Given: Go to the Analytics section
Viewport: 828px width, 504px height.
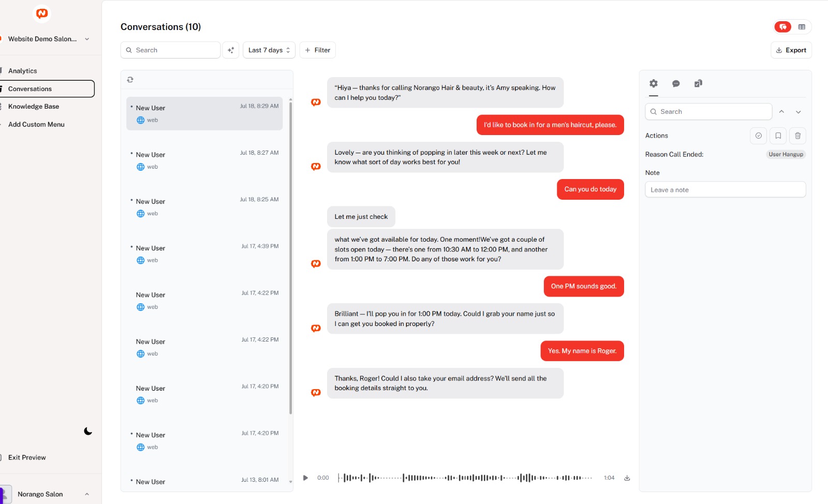Looking at the screenshot, I should point(22,70).
